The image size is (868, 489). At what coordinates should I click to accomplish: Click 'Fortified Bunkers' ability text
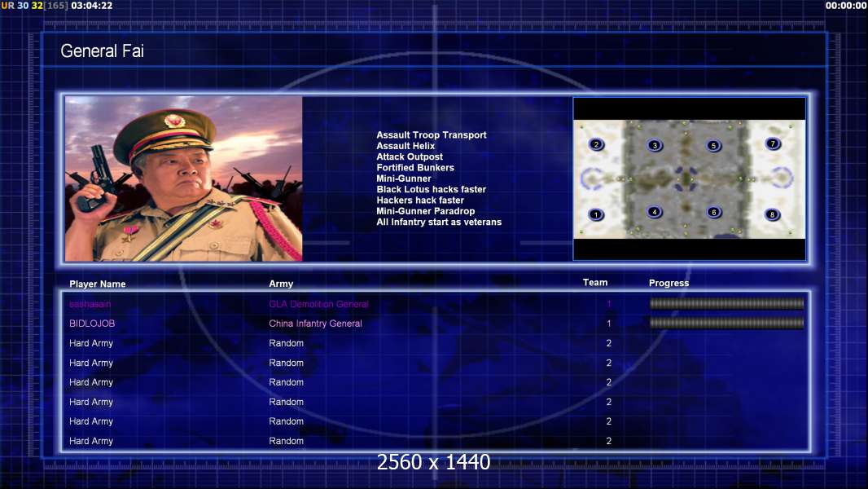pos(415,167)
